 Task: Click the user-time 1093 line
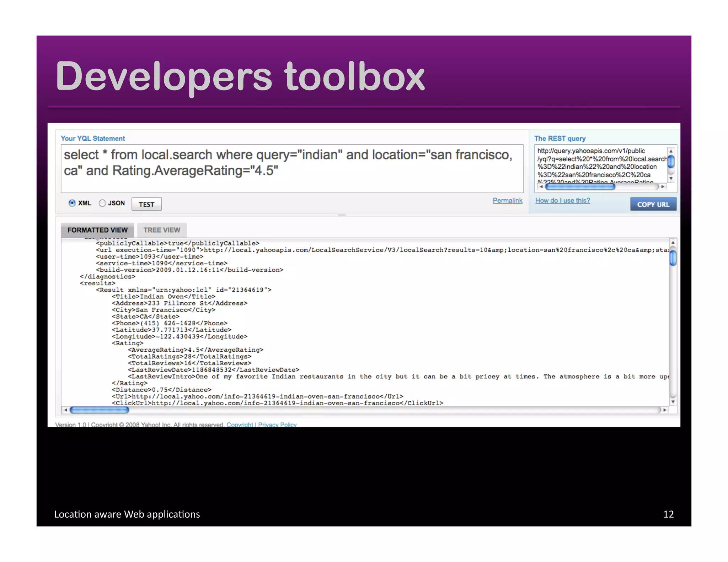tap(149, 256)
